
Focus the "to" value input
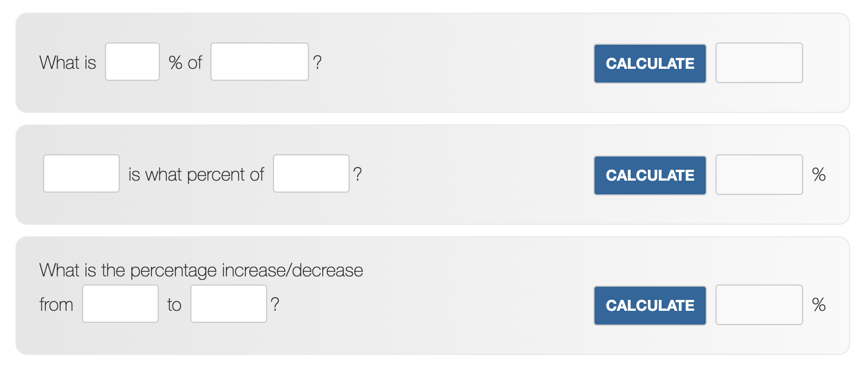(229, 304)
